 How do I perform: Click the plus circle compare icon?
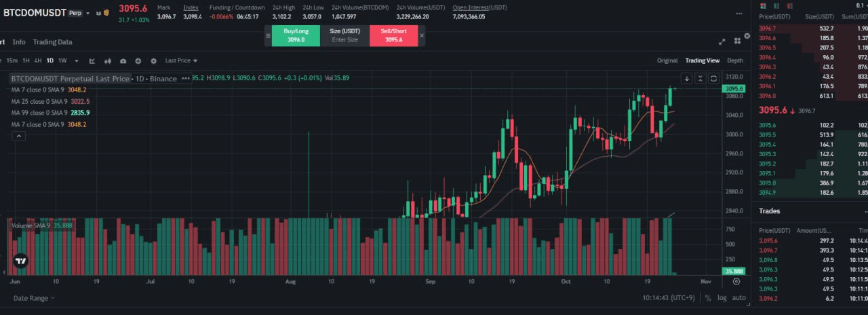click(138, 61)
